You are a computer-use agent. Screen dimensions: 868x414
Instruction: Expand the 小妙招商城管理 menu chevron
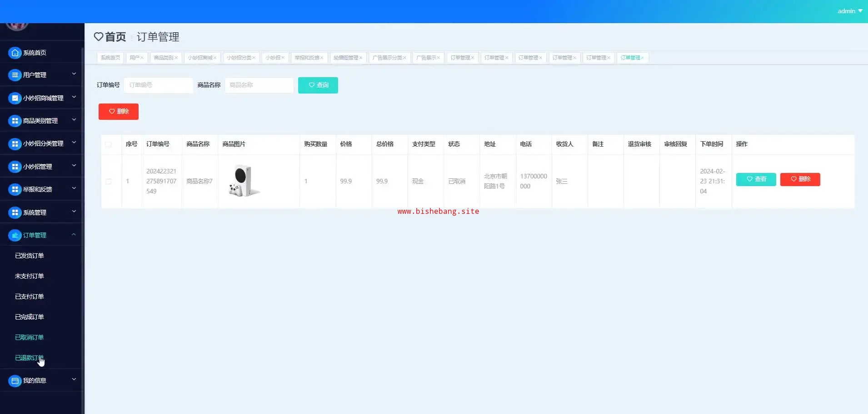pos(74,97)
